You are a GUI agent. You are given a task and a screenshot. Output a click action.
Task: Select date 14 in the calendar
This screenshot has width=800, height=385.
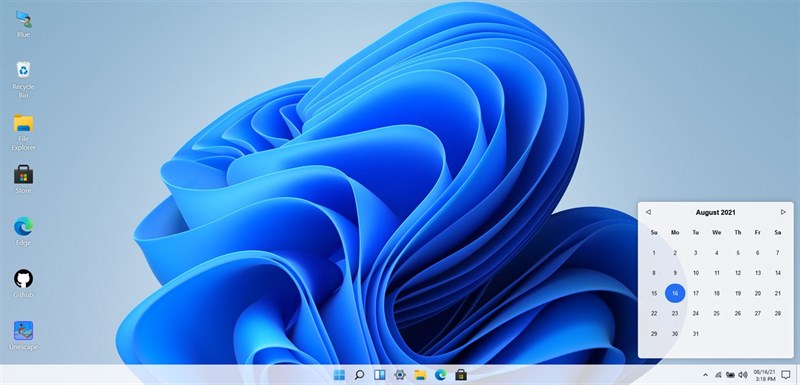[778, 273]
